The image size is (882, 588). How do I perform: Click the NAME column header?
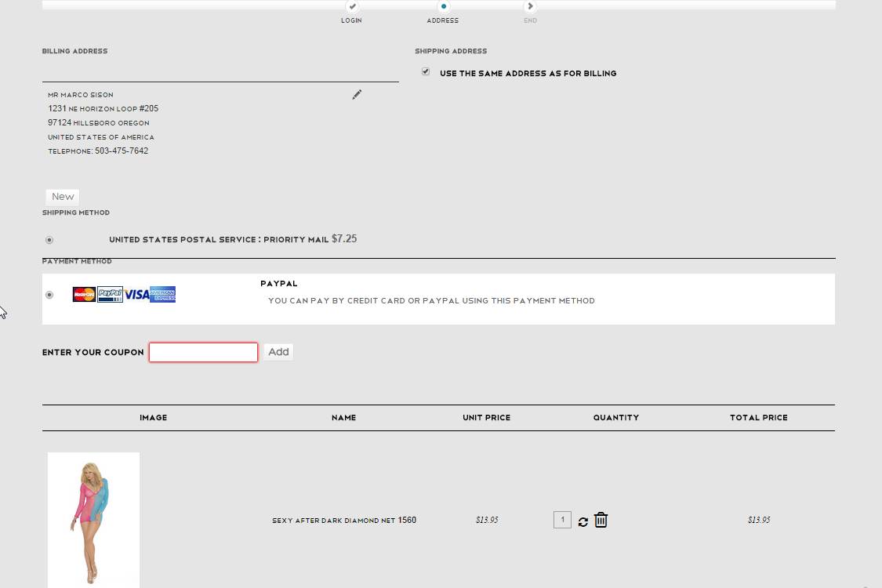point(343,418)
